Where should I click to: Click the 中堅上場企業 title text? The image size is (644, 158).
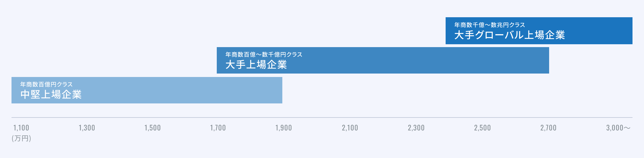click(51, 95)
